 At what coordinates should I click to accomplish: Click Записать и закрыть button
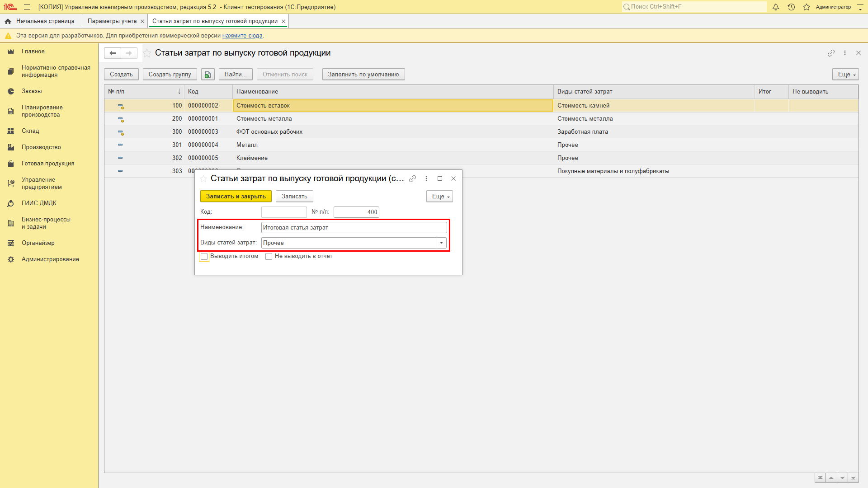236,196
